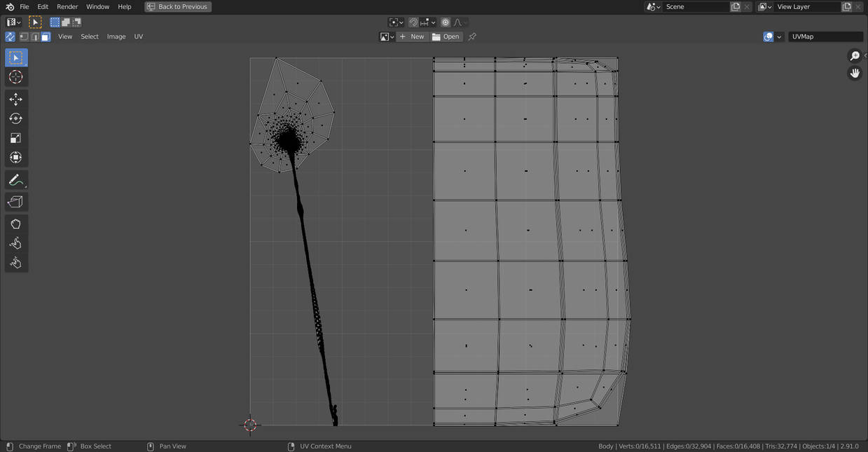Select the Annotate pencil tool
The height and width of the screenshot is (452, 868).
tap(16, 180)
